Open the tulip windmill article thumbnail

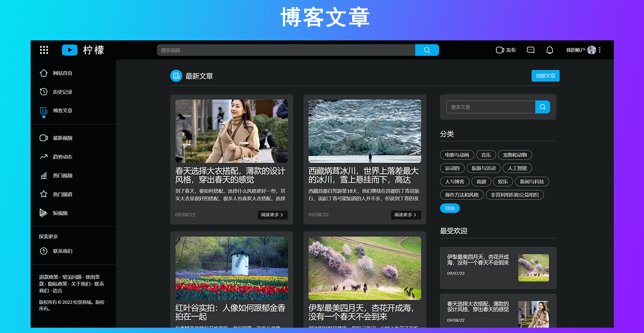point(232,268)
